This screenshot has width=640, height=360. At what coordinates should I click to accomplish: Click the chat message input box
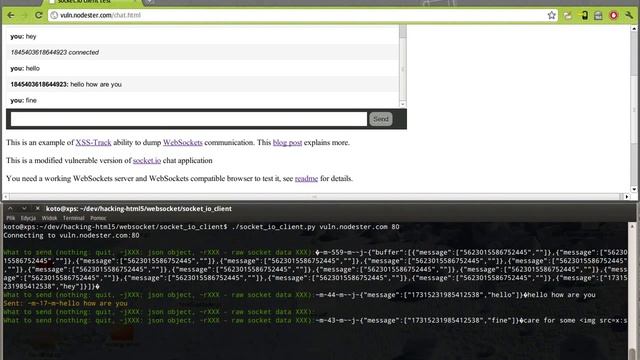coord(189,119)
